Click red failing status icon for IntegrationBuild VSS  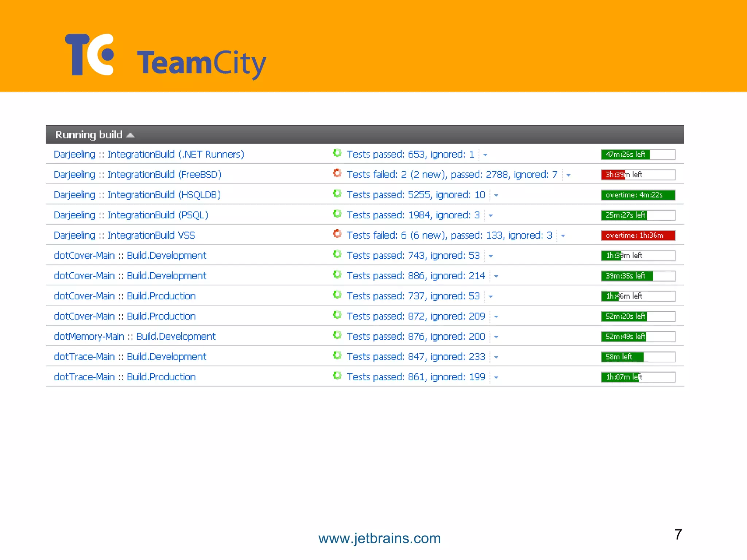click(337, 234)
